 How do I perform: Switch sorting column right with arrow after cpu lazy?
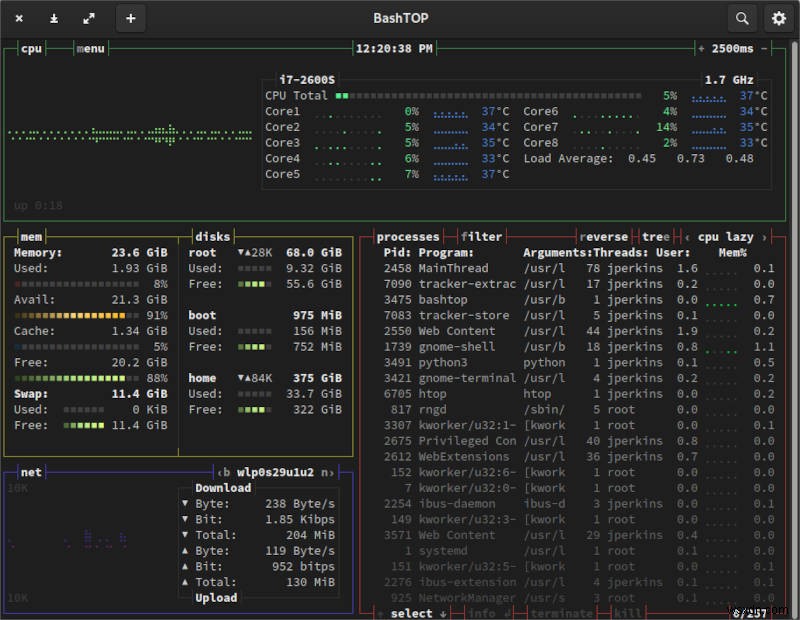pyautogui.click(x=764, y=237)
